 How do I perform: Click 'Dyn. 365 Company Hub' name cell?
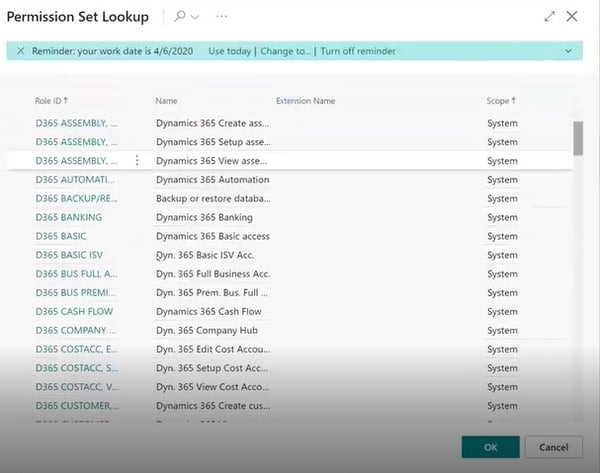click(207, 330)
